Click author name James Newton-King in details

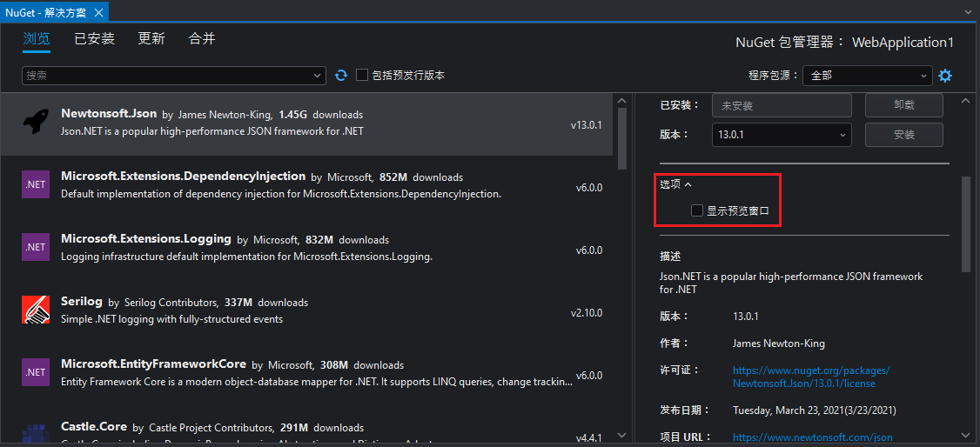[779, 344]
